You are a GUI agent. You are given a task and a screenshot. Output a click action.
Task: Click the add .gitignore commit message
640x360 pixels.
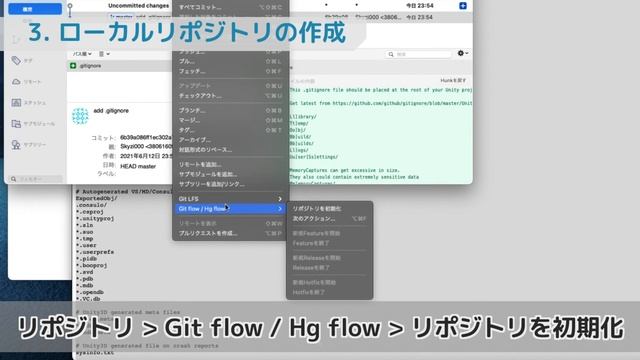pyautogui.click(x=111, y=111)
